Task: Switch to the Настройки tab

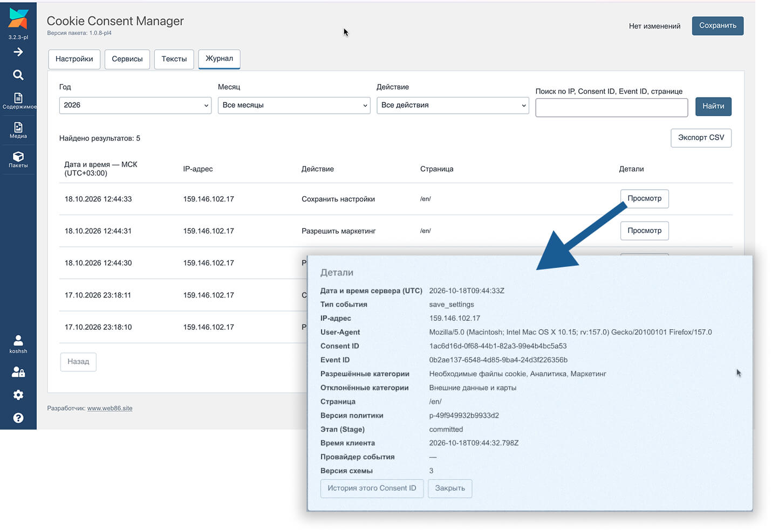Action: coord(74,59)
